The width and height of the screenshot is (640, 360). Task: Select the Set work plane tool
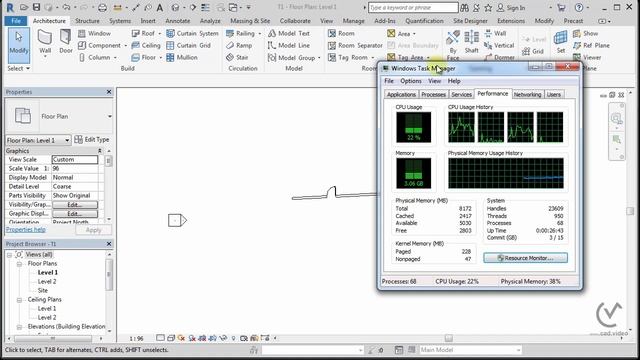(561, 42)
